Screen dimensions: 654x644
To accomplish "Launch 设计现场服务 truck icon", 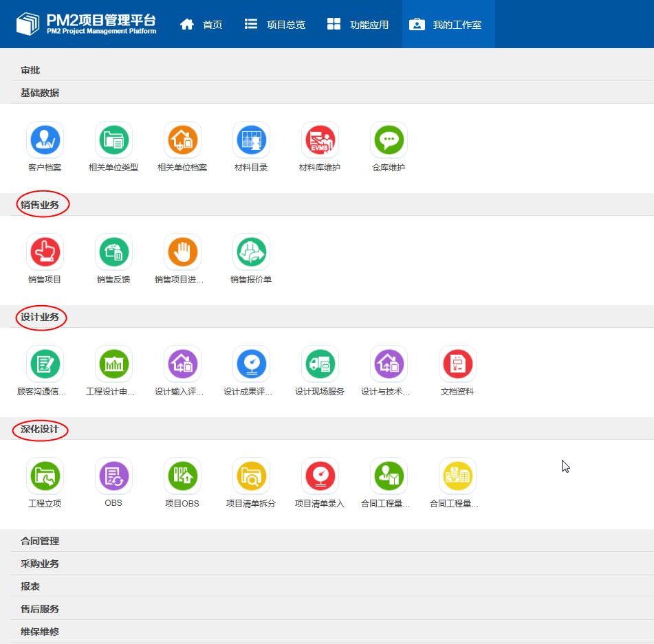I will coord(320,364).
